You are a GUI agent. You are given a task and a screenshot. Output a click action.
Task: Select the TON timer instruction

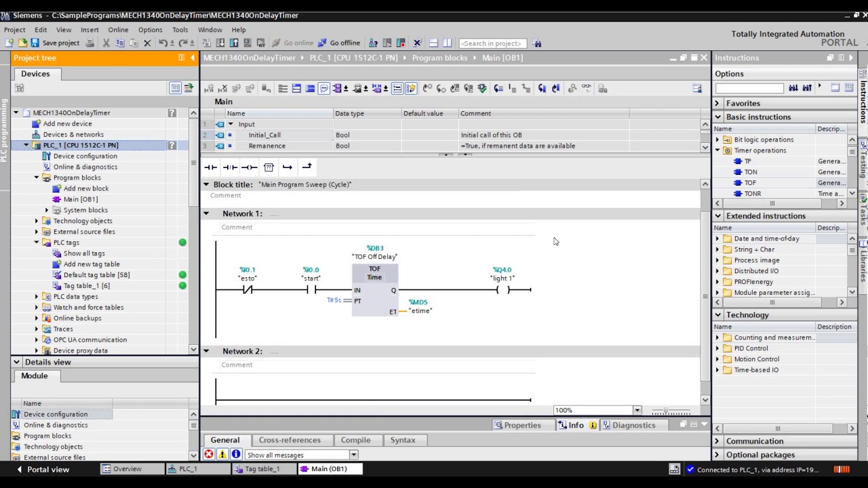tap(750, 172)
